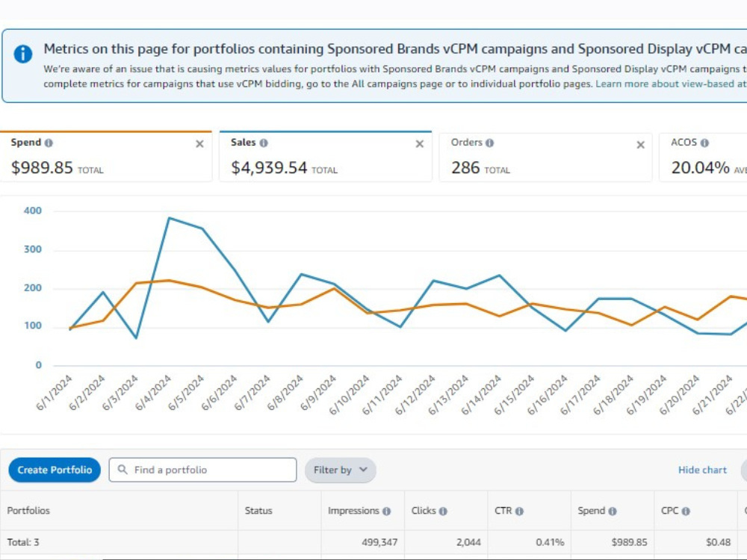Remove the Spend metric card with its X
The image size is (747, 560).
[x=199, y=144]
